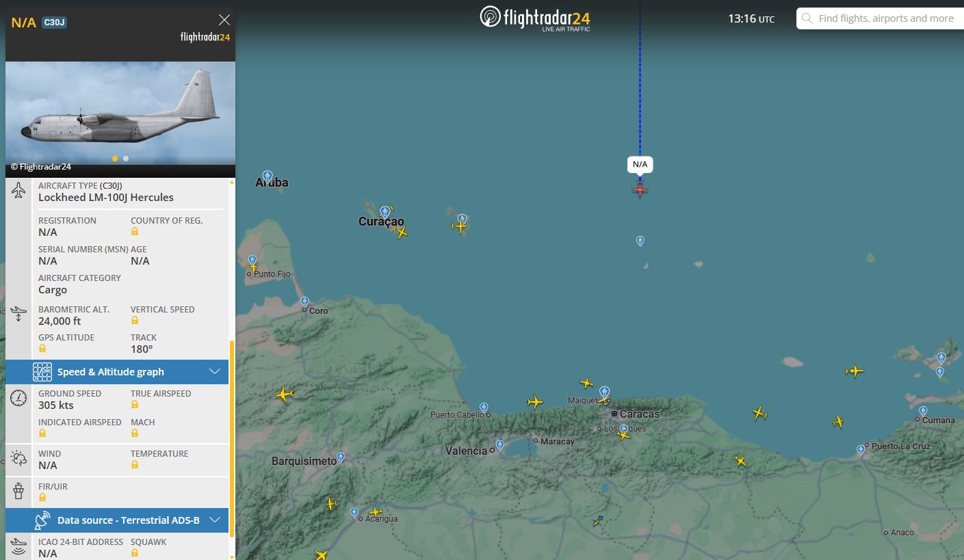Click the C30J aircraft type badge

coord(55,23)
